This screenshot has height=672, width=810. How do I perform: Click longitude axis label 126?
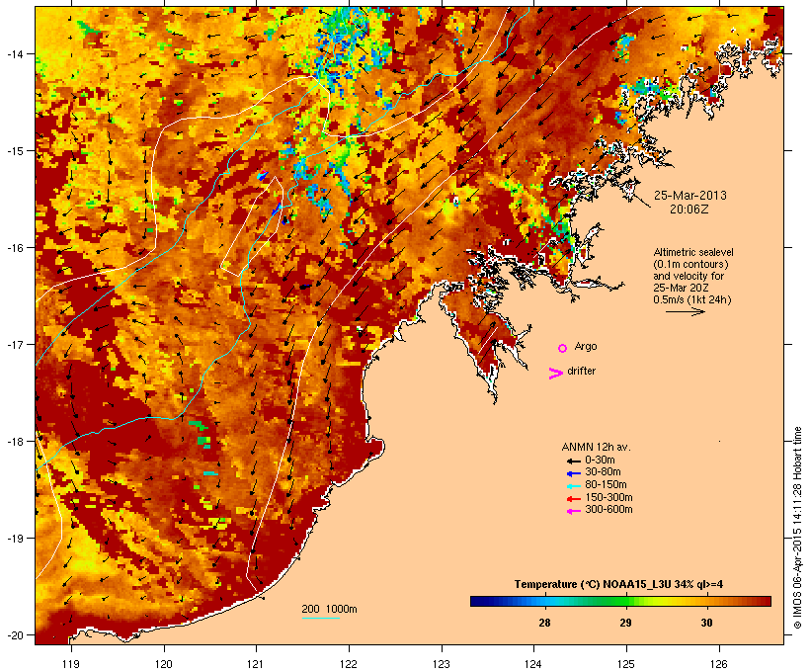(x=718, y=664)
